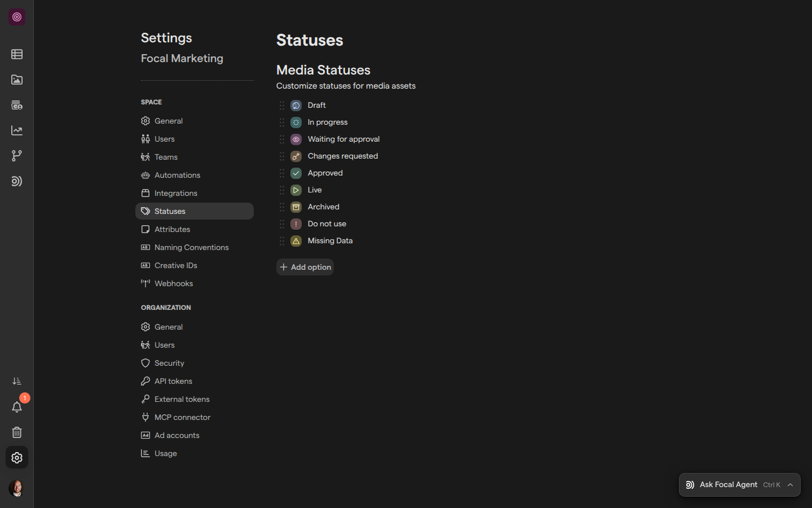This screenshot has width=812, height=508.
Task: Open Integrations settings page
Action: click(195, 193)
